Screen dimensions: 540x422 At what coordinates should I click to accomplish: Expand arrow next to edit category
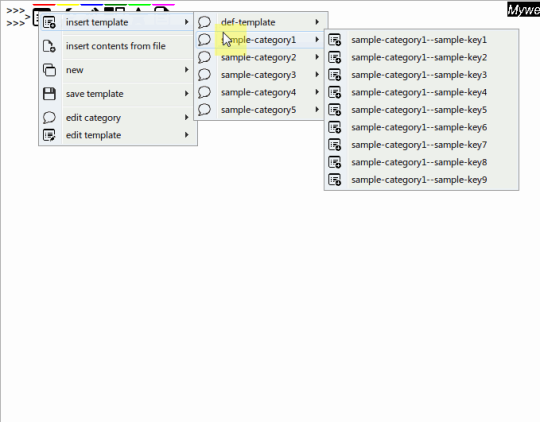[x=186, y=117]
